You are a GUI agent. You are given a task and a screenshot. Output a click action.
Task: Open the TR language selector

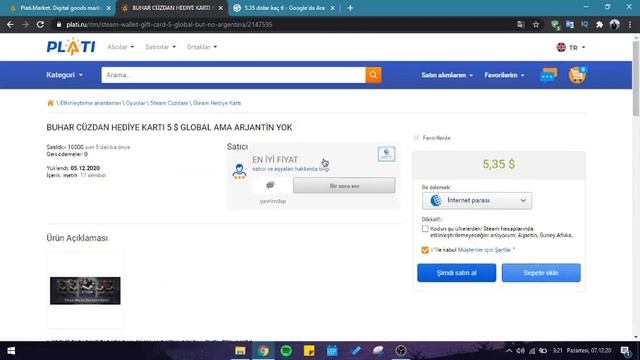click(571, 47)
